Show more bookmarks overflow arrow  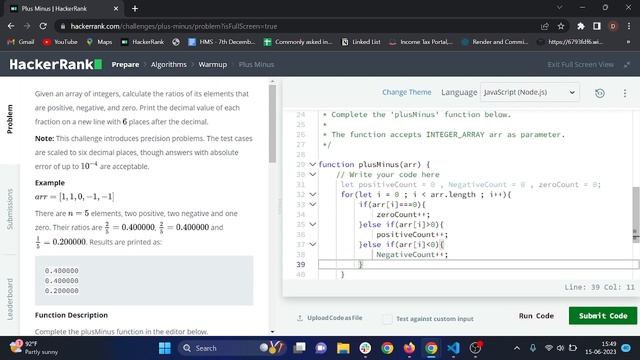(628, 42)
